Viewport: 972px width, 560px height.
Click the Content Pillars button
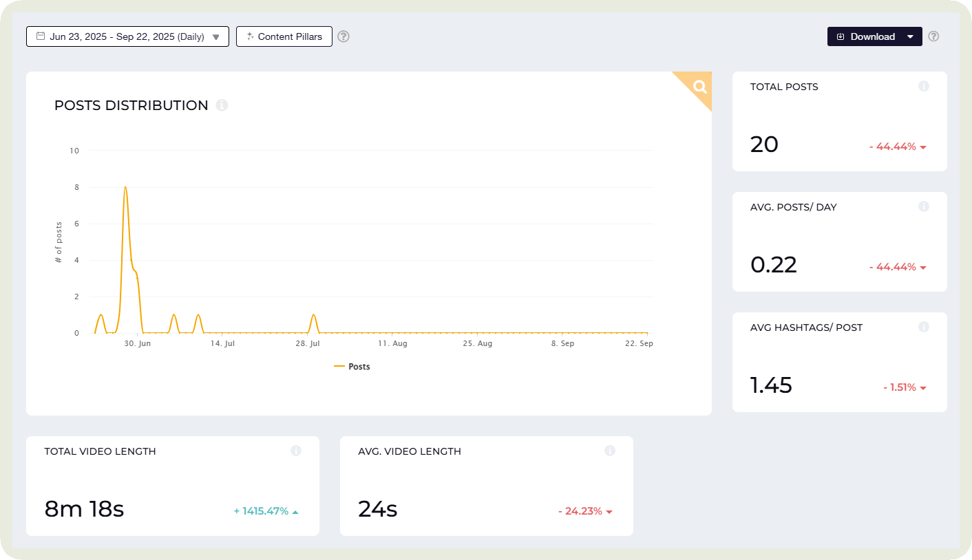point(284,36)
